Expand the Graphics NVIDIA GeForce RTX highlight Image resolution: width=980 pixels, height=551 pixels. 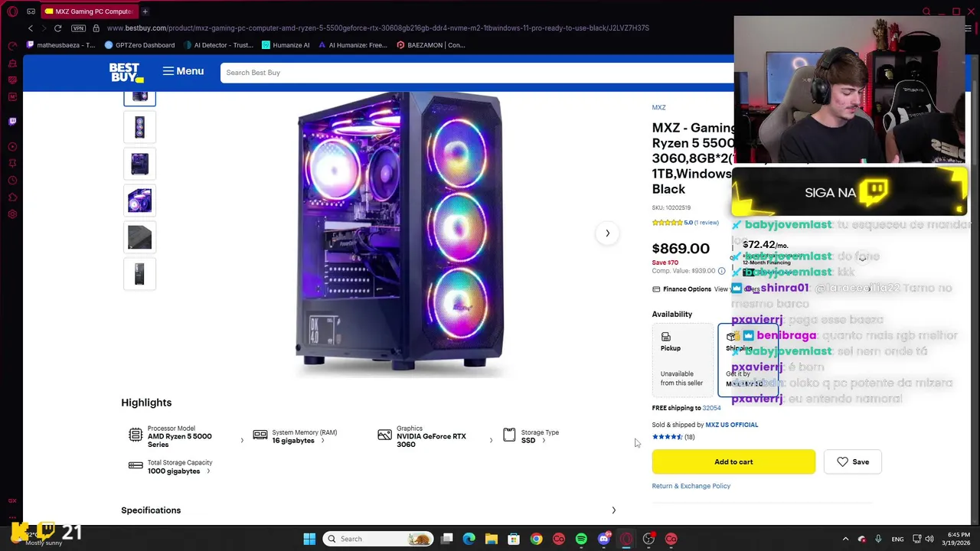point(435,437)
